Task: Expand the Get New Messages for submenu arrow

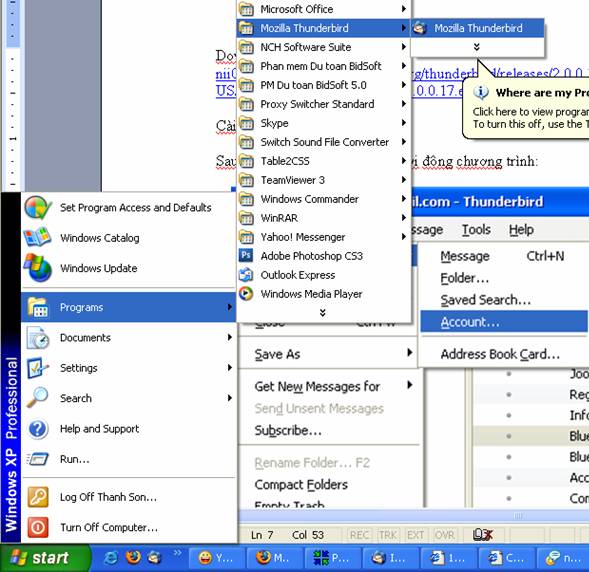Action: (x=410, y=385)
